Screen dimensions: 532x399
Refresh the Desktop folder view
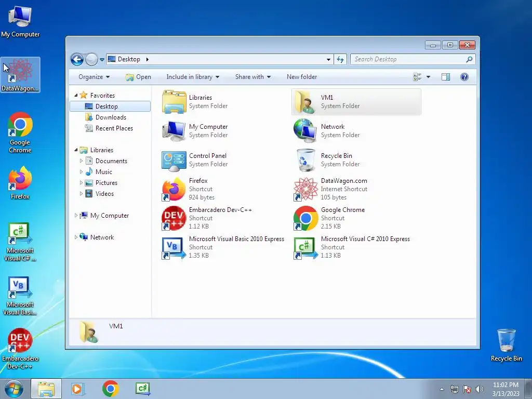[340, 59]
